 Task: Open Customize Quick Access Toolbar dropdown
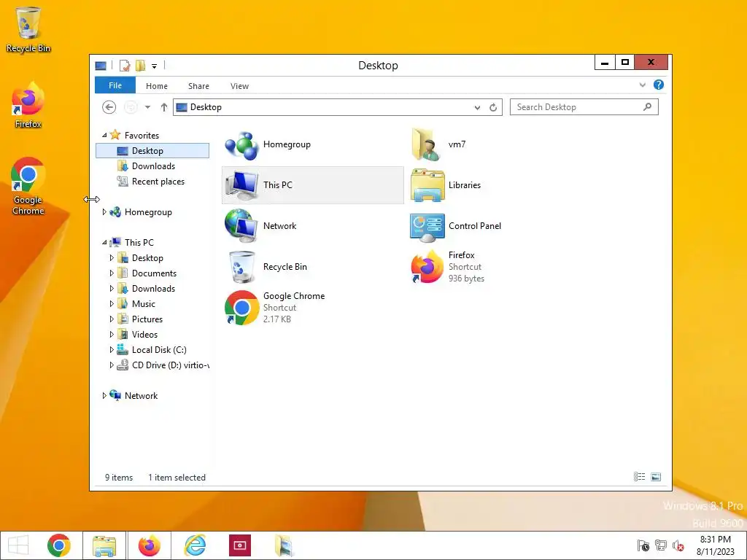click(x=155, y=66)
